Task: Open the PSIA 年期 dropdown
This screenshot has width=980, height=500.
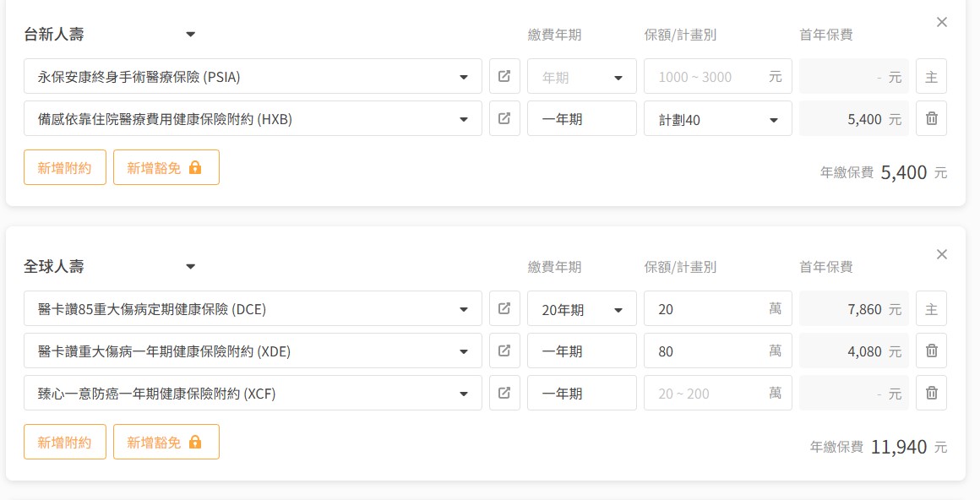Action: pos(581,77)
